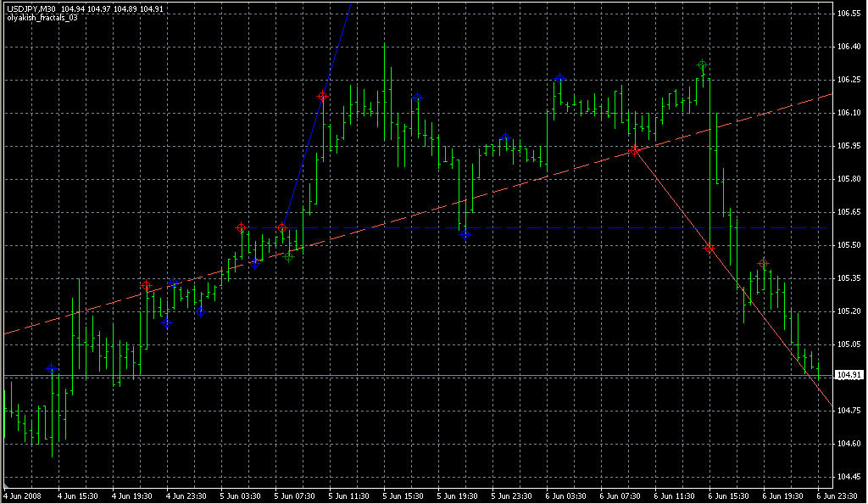Click the red fractal marker where the falling red line starts
This screenshot has width=868, height=504.
(x=634, y=151)
